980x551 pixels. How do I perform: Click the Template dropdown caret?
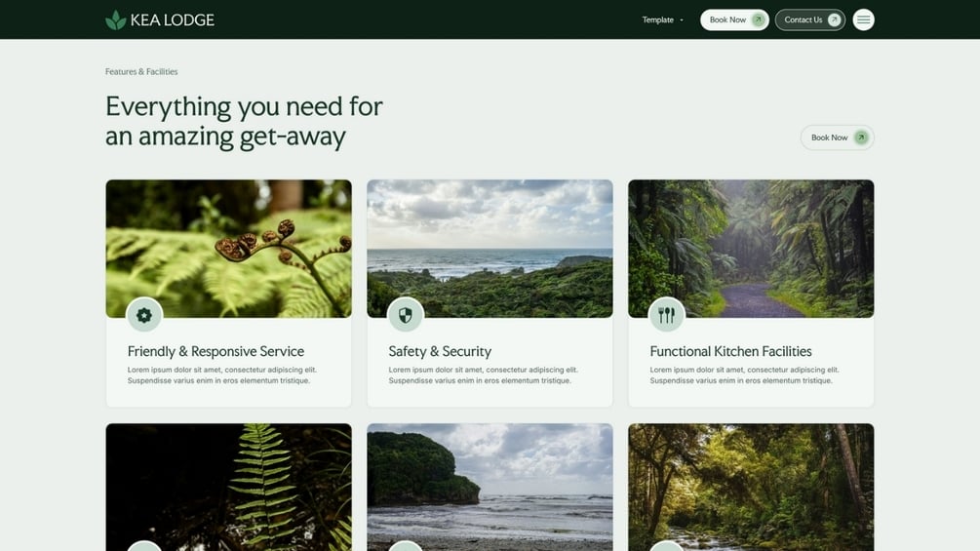(x=682, y=20)
